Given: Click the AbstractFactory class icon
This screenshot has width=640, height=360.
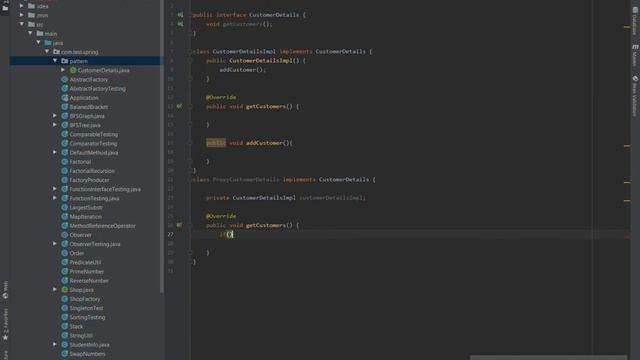Looking at the screenshot, I should pyautogui.click(x=64, y=79).
